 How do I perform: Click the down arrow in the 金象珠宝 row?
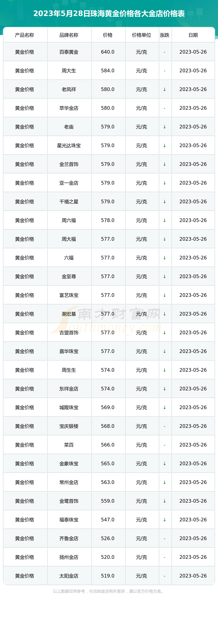(x=165, y=463)
